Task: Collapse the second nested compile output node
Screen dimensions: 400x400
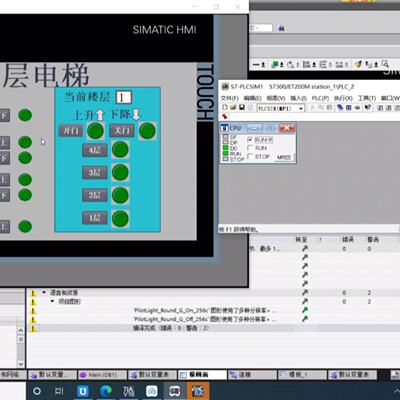Action: [x=52, y=301]
